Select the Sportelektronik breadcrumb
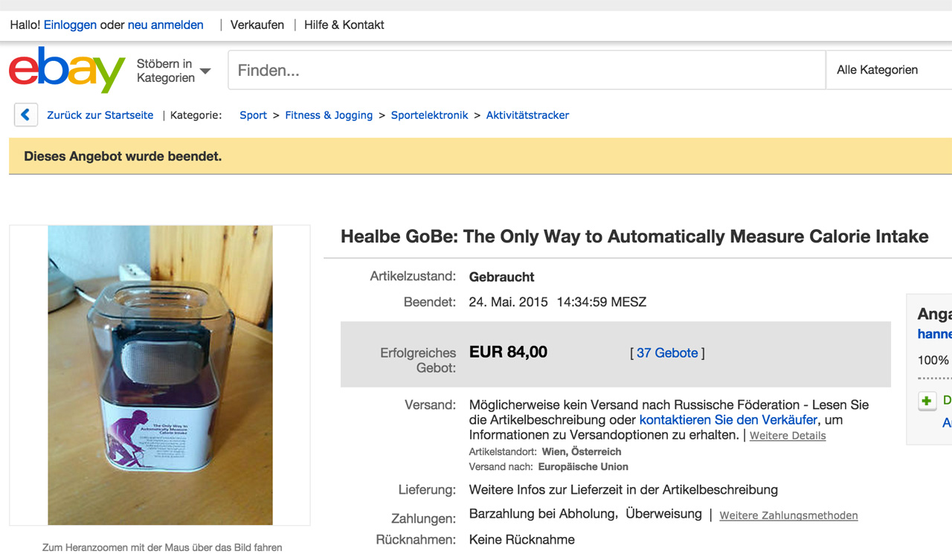Image resolution: width=952 pixels, height=560 pixels. pyautogui.click(x=430, y=115)
